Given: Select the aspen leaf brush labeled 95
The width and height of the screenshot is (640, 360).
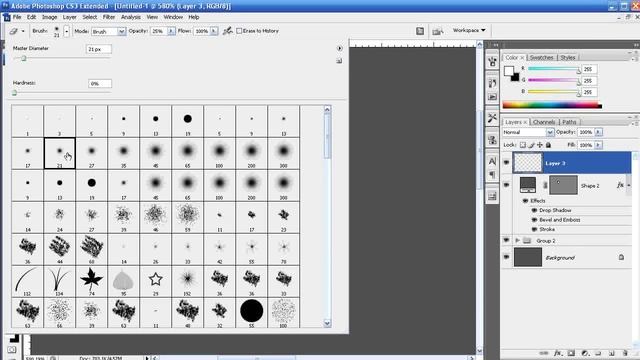Looking at the screenshot, I should 123,282.
